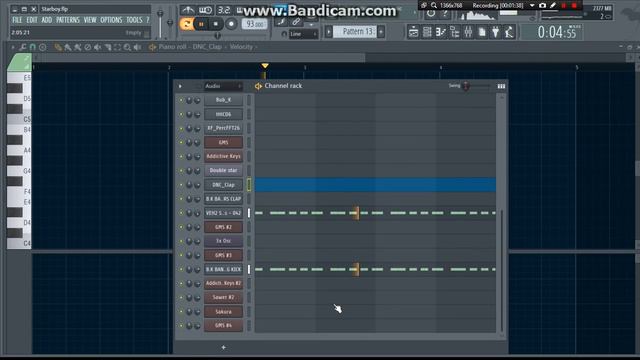Click arrow right of Pattern 13
640x360 pixels.
click(x=381, y=31)
